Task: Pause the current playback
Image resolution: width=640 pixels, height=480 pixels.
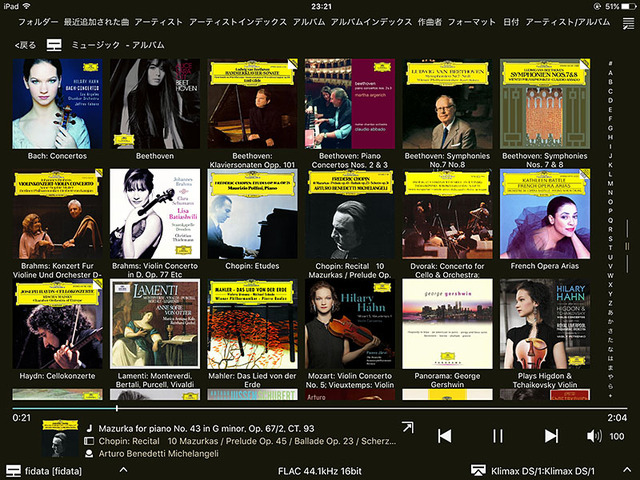Action: (x=498, y=436)
